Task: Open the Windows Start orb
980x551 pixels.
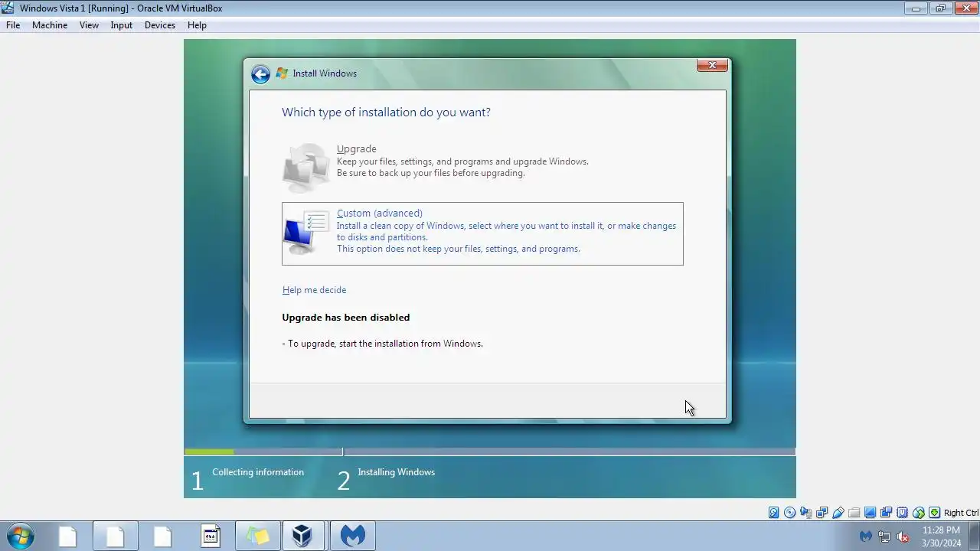Action: click(x=21, y=536)
